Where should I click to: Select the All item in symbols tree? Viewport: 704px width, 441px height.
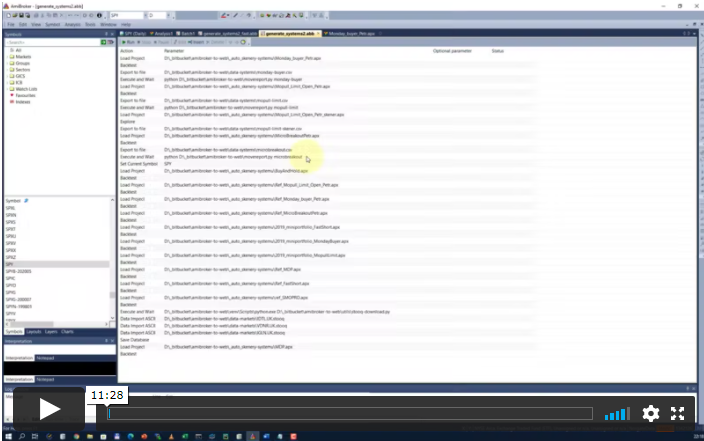pos(15,50)
